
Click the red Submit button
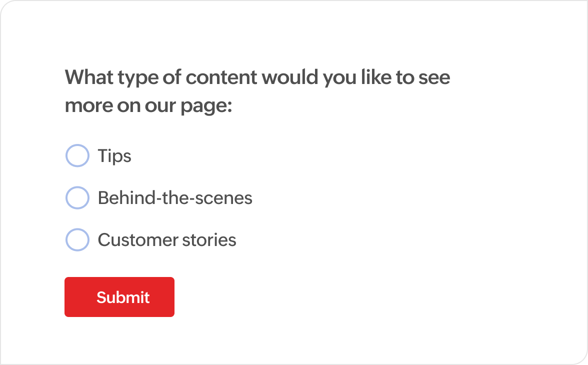tap(119, 297)
